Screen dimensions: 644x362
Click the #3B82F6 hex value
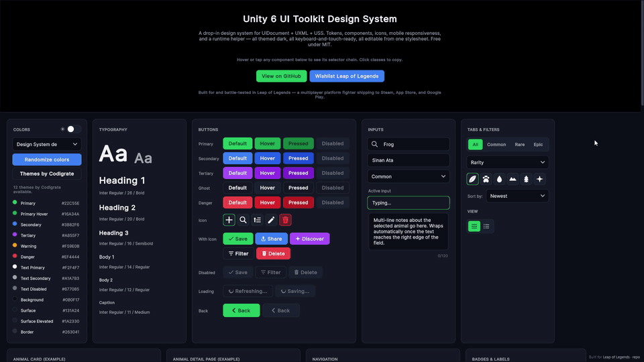pos(70,225)
